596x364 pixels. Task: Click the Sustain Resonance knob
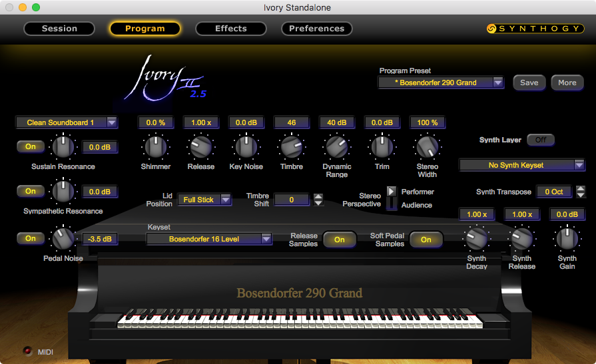63,146
